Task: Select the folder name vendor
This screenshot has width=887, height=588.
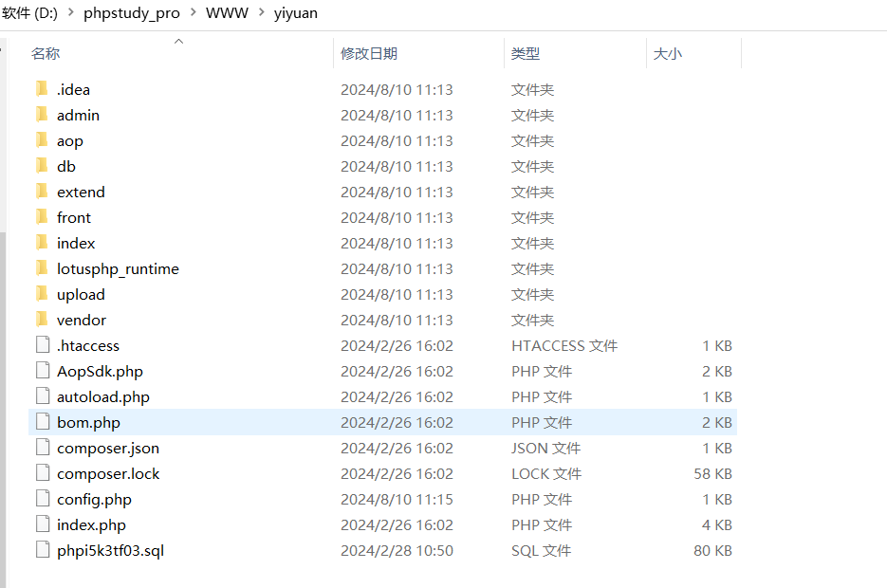Action: [82, 320]
